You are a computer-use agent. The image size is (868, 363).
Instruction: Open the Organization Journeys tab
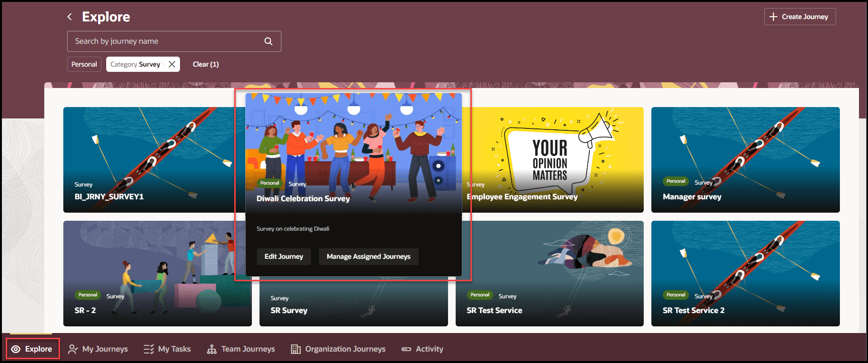click(338, 349)
